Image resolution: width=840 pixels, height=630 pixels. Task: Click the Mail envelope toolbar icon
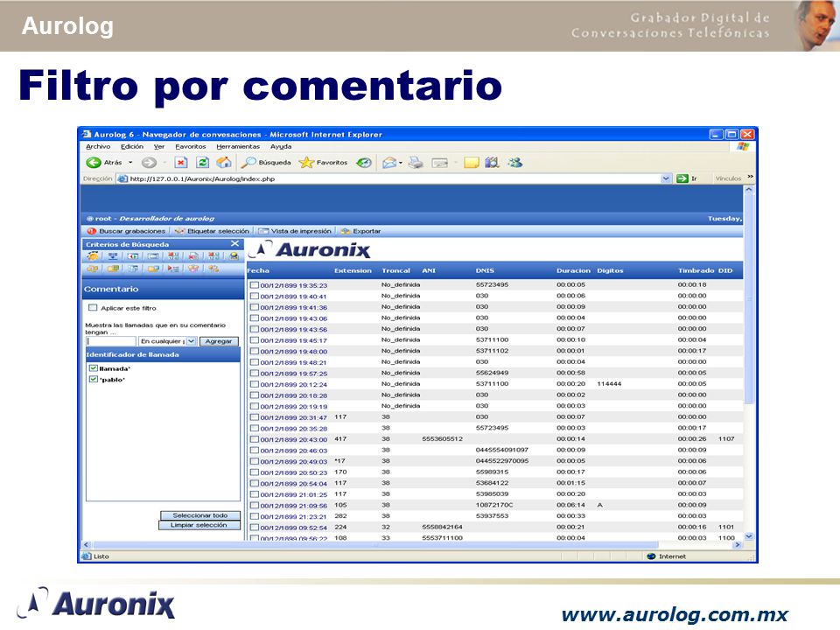[389, 163]
